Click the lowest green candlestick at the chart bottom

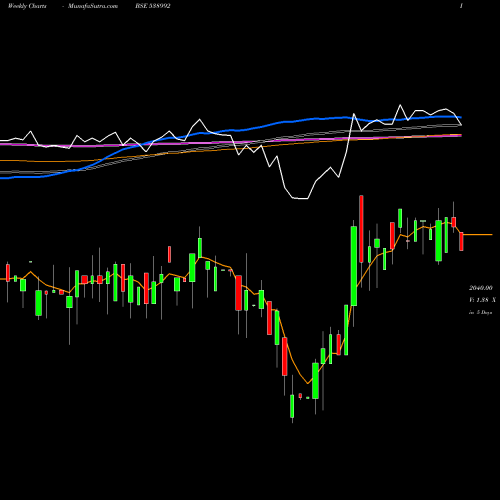292,406
